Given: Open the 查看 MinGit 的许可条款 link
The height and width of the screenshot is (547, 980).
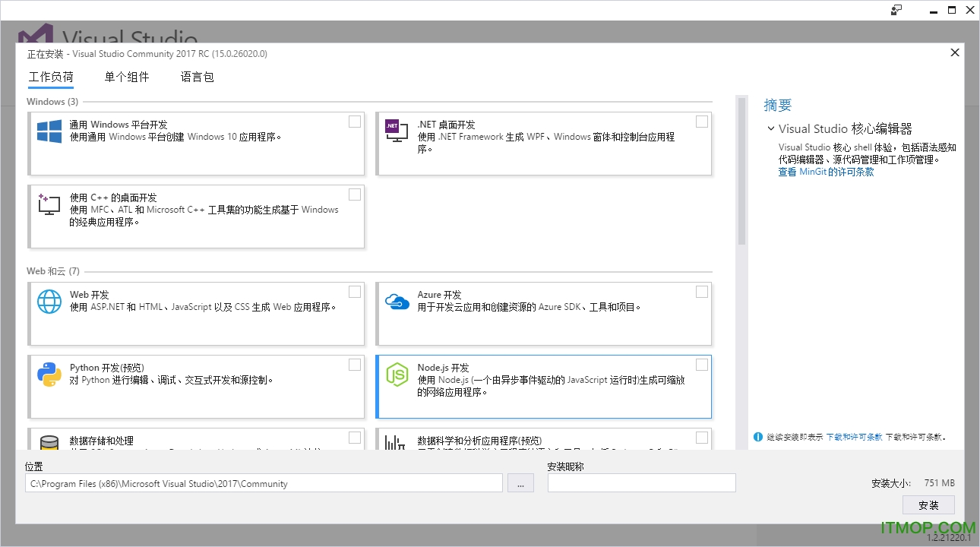Looking at the screenshot, I should click(x=826, y=172).
